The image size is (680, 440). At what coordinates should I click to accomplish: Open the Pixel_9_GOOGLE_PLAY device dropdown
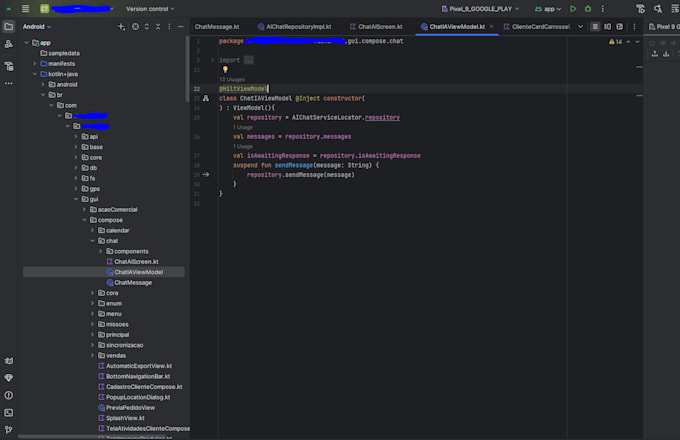click(480, 9)
